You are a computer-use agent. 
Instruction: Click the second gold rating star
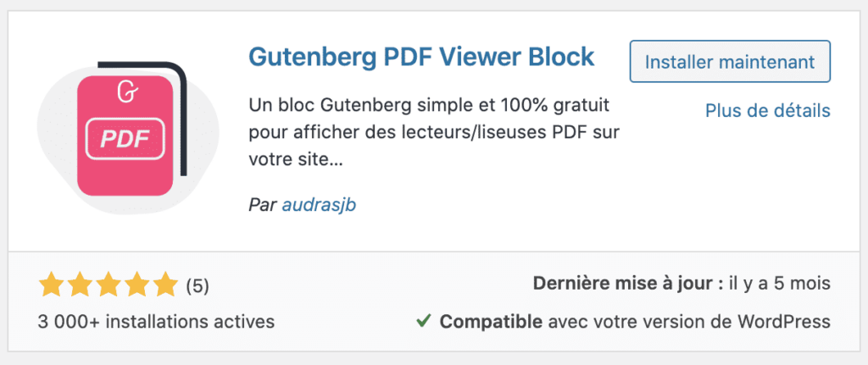81,285
